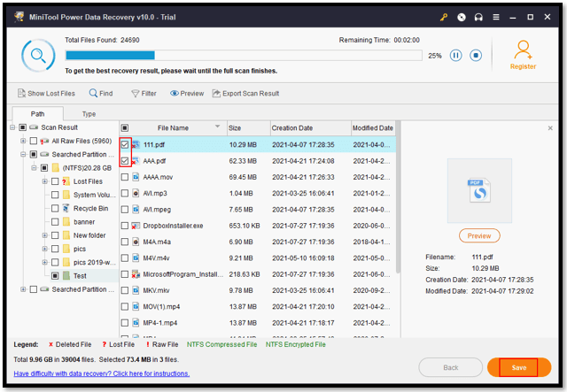Sort by the Modified Date column header
567x392 pixels.
click(373, 128)
